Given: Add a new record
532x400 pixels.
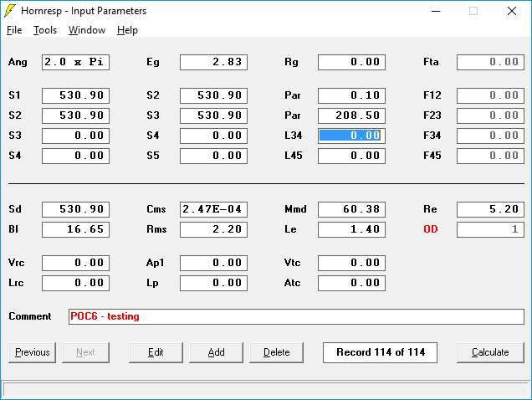Looking at the screenshot, I should pyautogui.click(x=216, y=352).
